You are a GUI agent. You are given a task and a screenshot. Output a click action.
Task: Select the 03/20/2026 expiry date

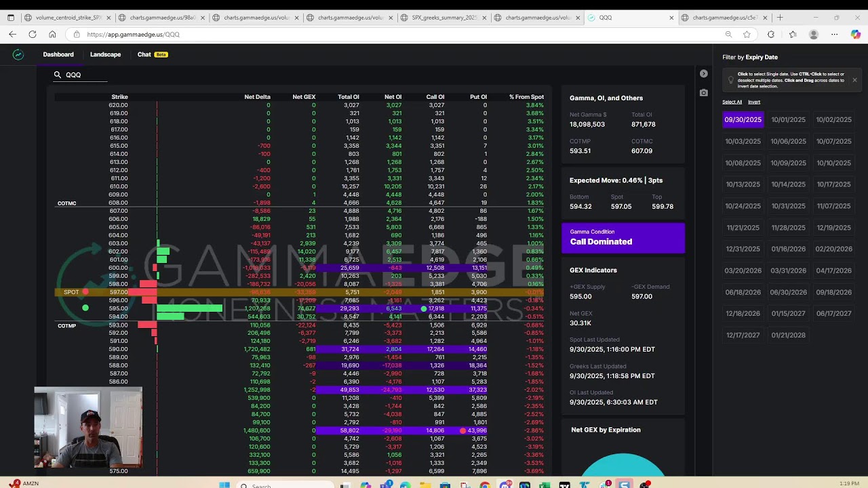(x=743, y=270)
